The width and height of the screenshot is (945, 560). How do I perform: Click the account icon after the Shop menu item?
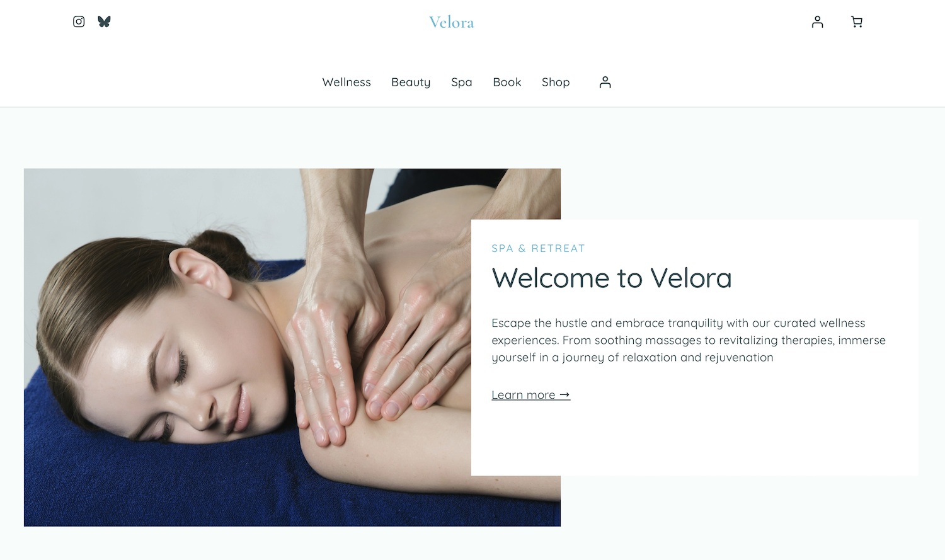[605, 82]
